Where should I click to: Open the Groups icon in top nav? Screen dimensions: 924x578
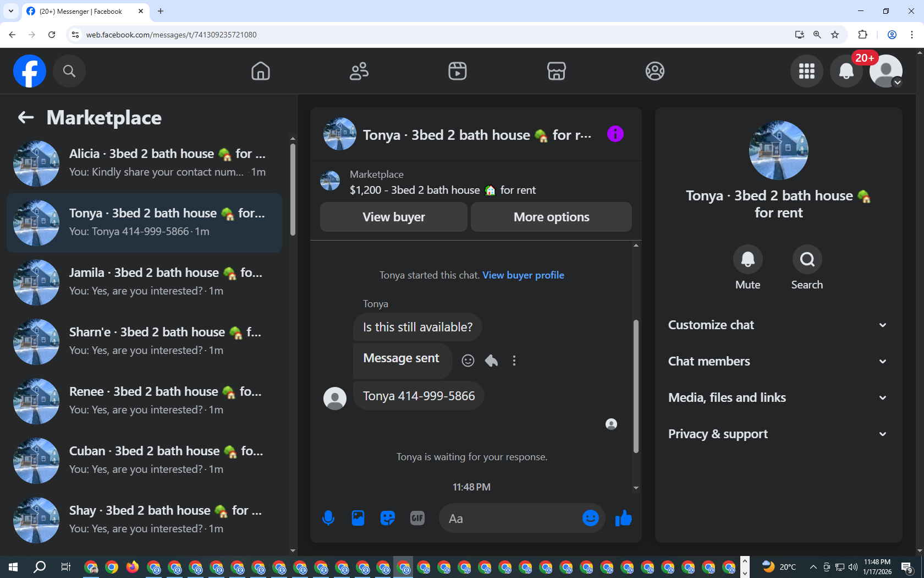tap(655, 71)
